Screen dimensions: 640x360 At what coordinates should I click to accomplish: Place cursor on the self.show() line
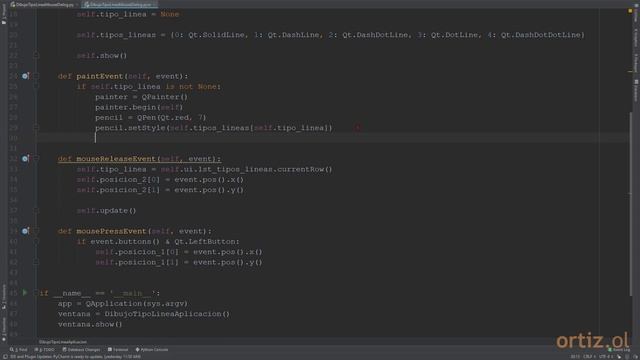(102, 56)
